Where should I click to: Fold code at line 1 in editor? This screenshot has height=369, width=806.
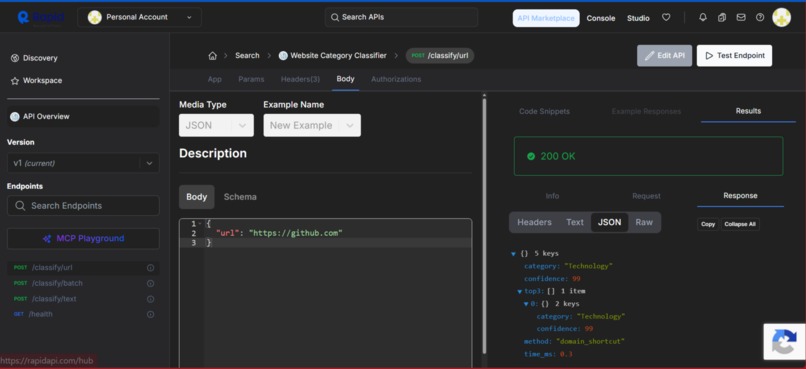(200, 224)
